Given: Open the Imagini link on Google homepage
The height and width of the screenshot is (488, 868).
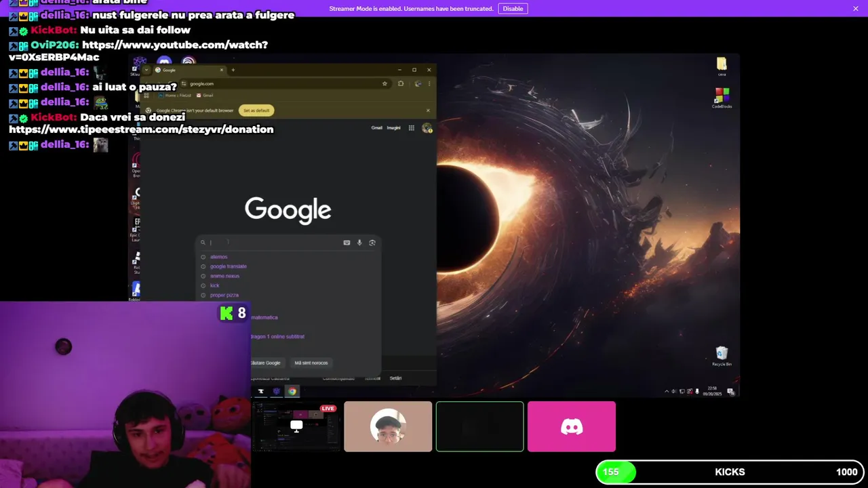Looking at the screenshot, I should (x=393, y=127).
